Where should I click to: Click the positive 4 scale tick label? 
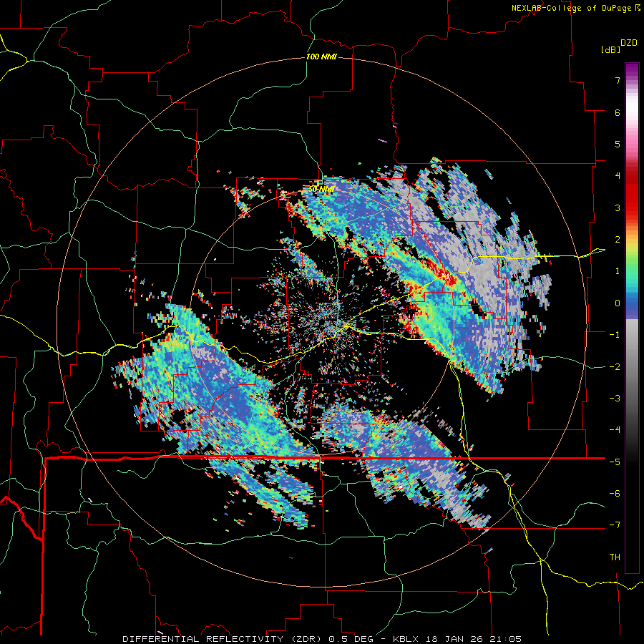pos(618,176)
